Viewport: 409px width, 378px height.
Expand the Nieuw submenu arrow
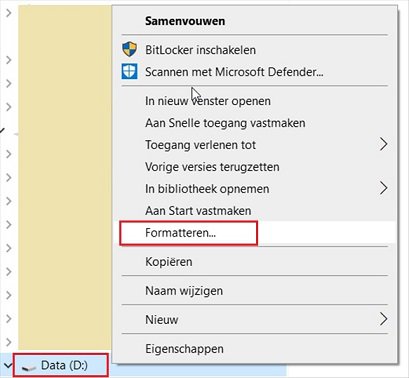384,319
